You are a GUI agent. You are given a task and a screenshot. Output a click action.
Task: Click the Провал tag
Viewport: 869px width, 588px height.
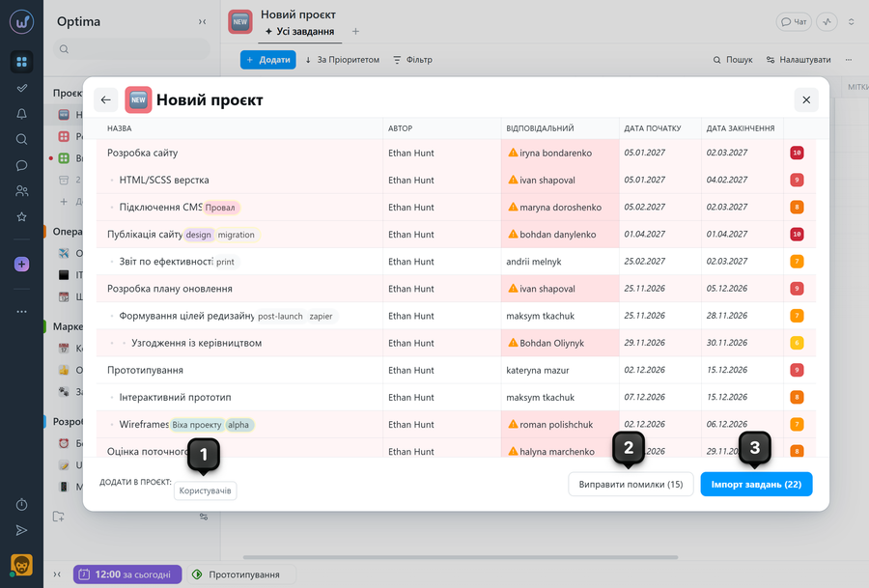click(220, 208)
